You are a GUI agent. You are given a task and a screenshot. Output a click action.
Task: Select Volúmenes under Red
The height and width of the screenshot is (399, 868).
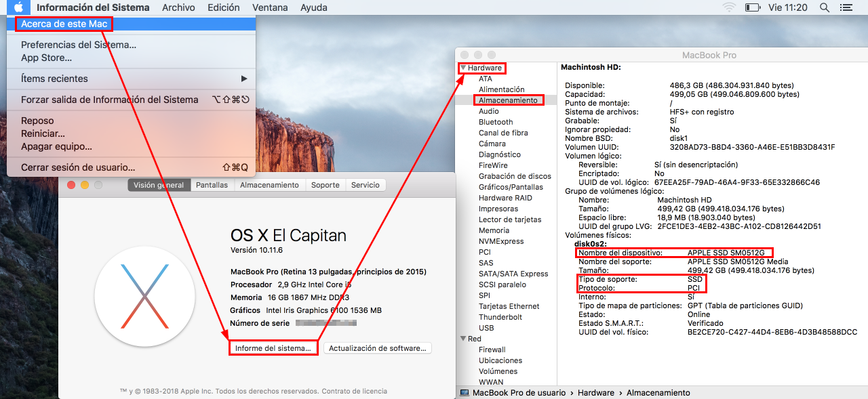coord(498,371)
